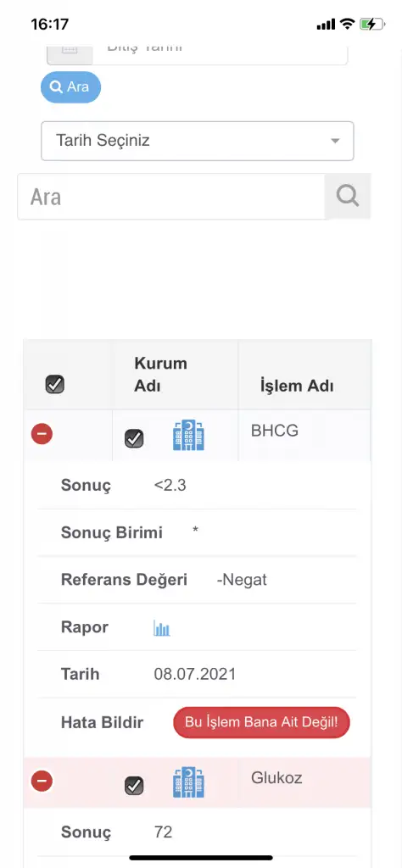
Task: Toggle the select-all checkbox in table header
Action: (x=55, y=384)
